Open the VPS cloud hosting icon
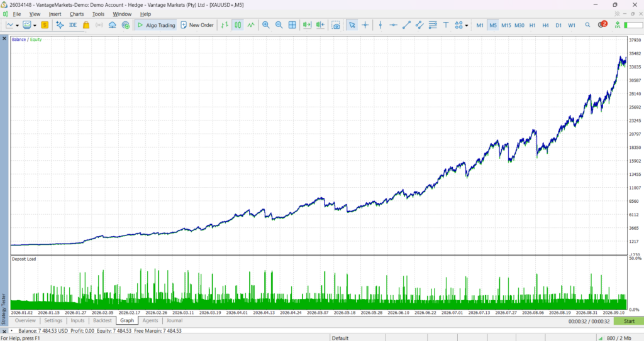The width and height of the screenshot is (644, 341). pyautogui.click(x=112, y=25)
